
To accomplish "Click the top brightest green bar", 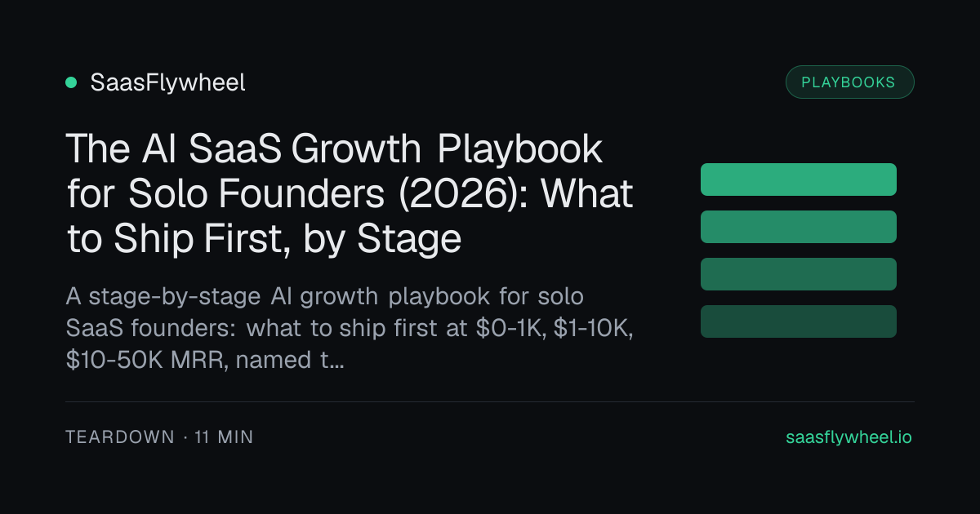I will tap(799, 179).
